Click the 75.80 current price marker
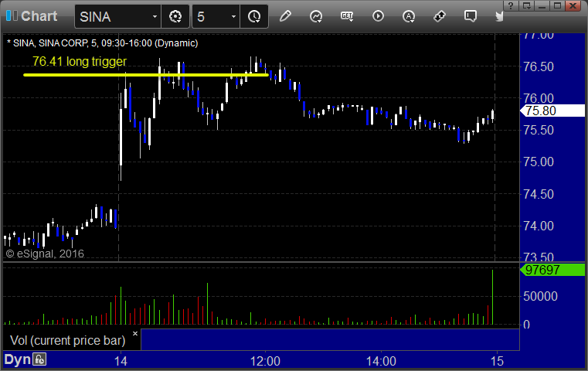The width and height of the screenshot is (588, 371). (x=552, y=111)
